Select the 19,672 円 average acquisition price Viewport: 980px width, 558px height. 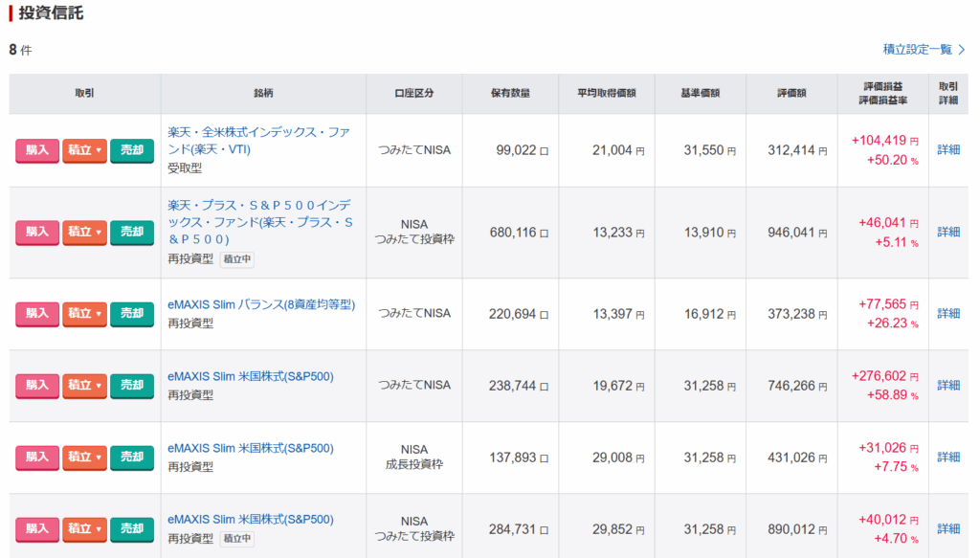pos(619,386)
